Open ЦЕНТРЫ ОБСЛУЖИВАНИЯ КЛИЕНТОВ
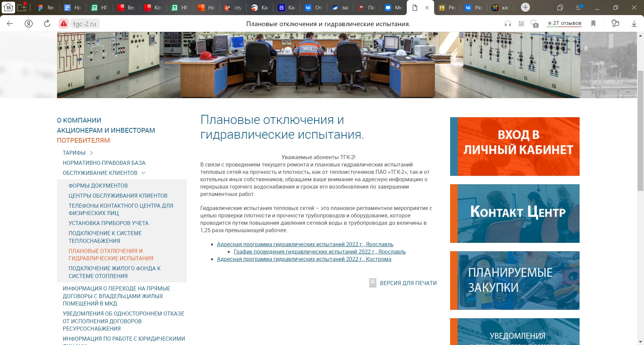The image size is (644, 345). pos(118,196)
